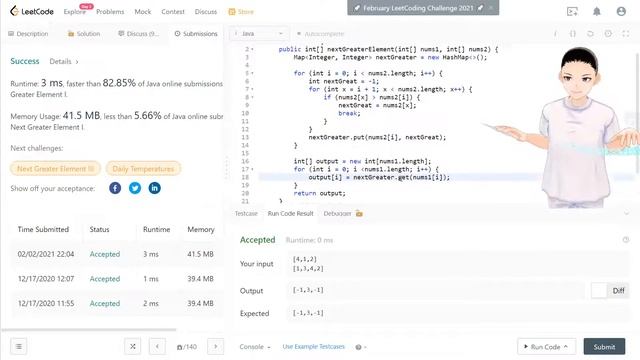640x360 pixels.
Task: Toggle fullscreen editor icon
Action: pos(626,33)
